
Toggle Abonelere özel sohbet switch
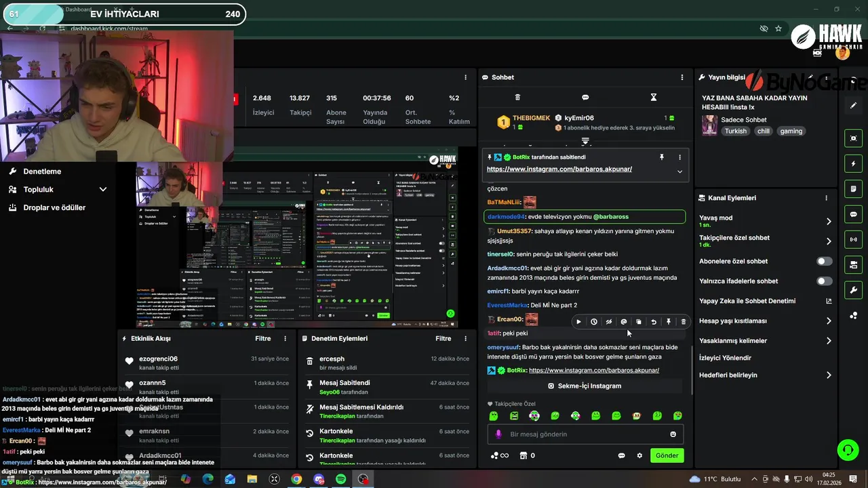click(x=825, y=261)
